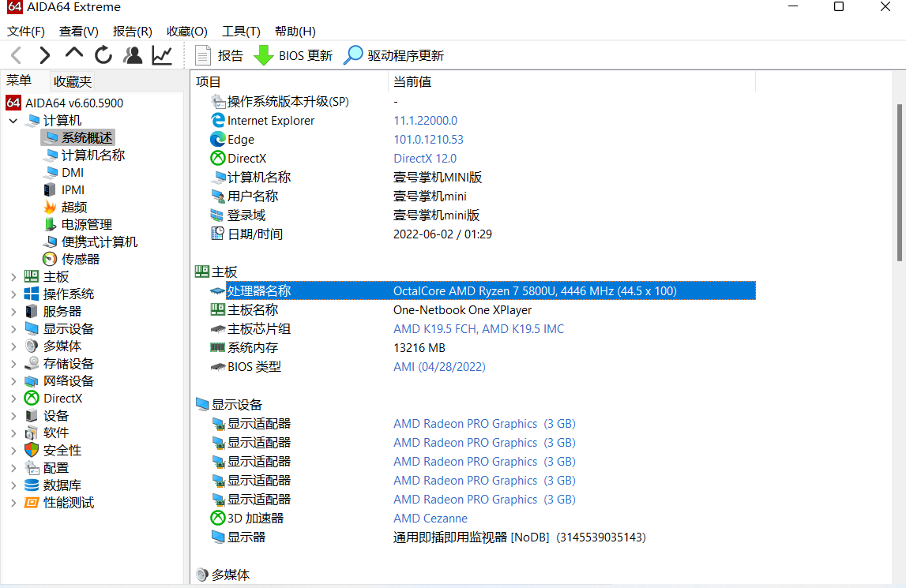
Task: Expand the DirectX tree node
Action: [x=13, y=399]
